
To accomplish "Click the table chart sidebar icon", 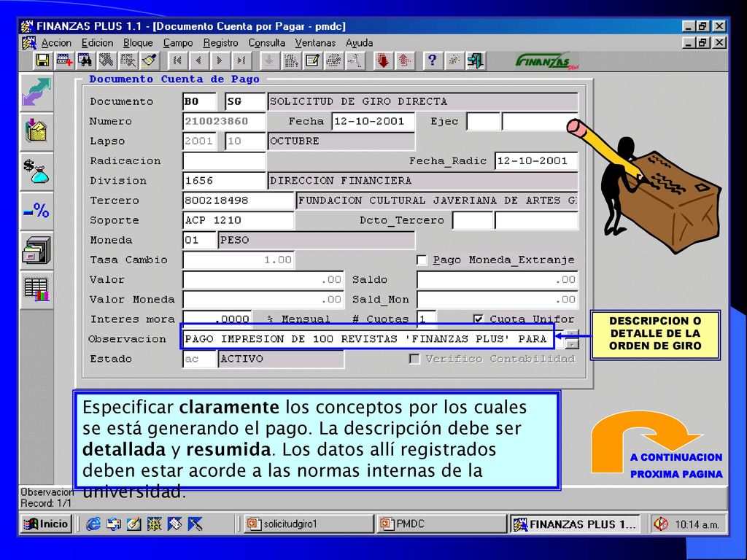I will [36, 289].
